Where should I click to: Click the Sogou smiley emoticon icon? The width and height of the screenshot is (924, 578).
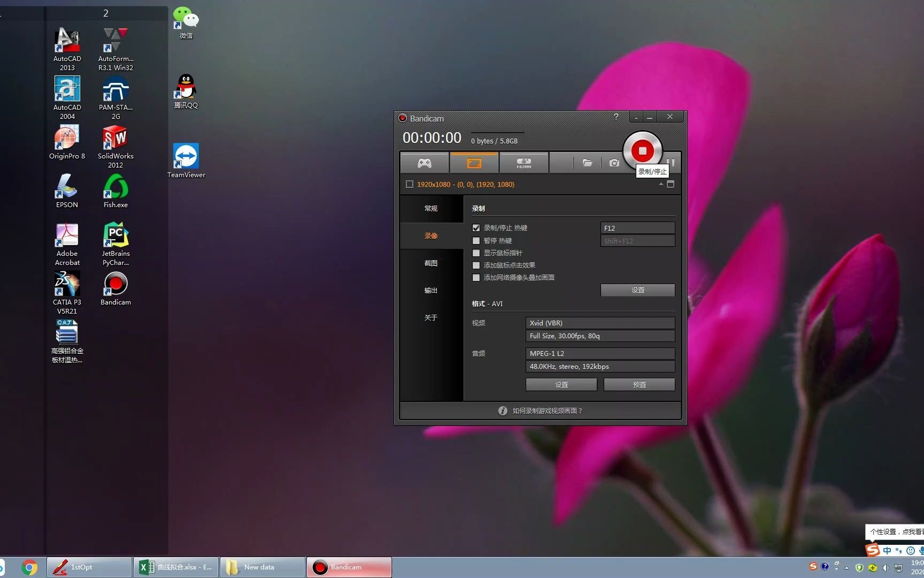pos(910,550)
